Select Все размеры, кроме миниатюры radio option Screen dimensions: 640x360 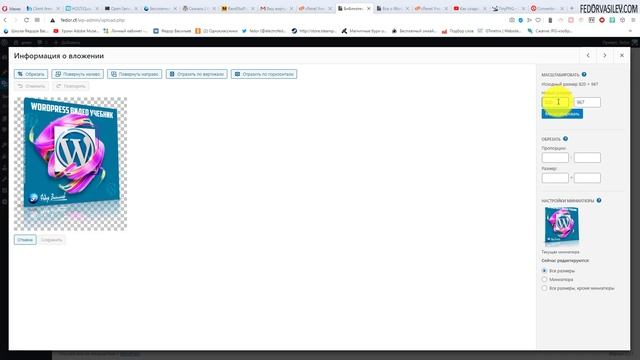click(544, 288)
